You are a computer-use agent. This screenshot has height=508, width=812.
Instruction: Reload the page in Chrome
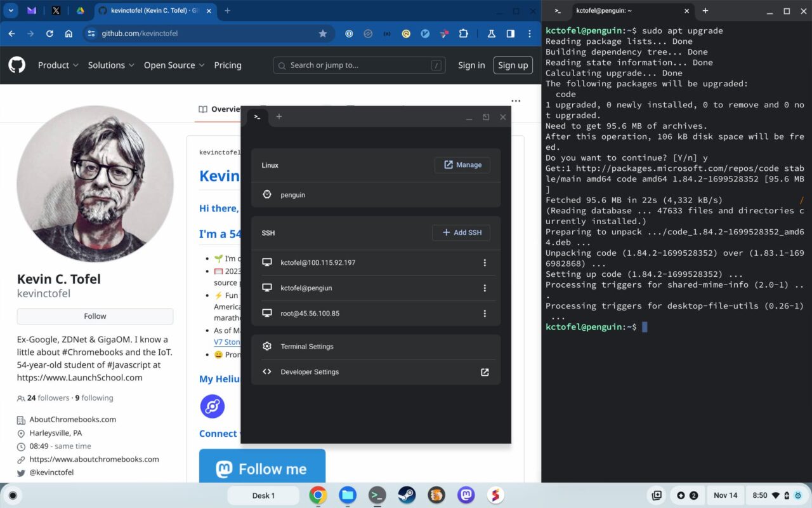pos(49,34)
